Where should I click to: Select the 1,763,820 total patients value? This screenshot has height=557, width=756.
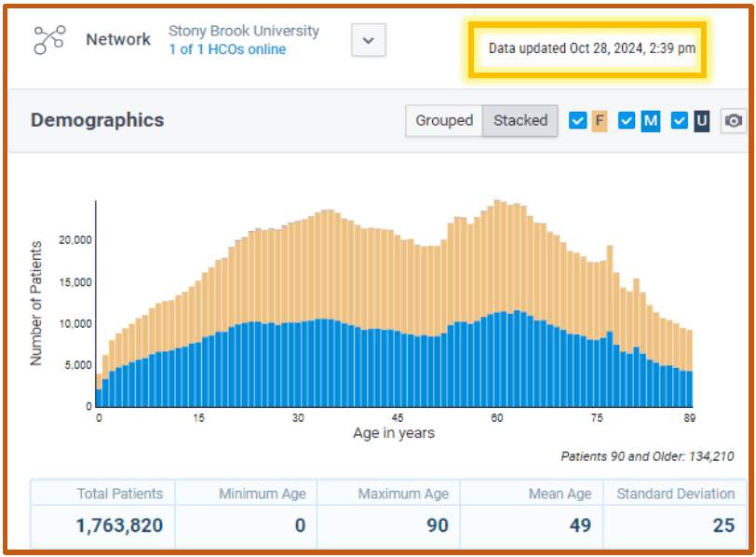(x=119, y=525)
